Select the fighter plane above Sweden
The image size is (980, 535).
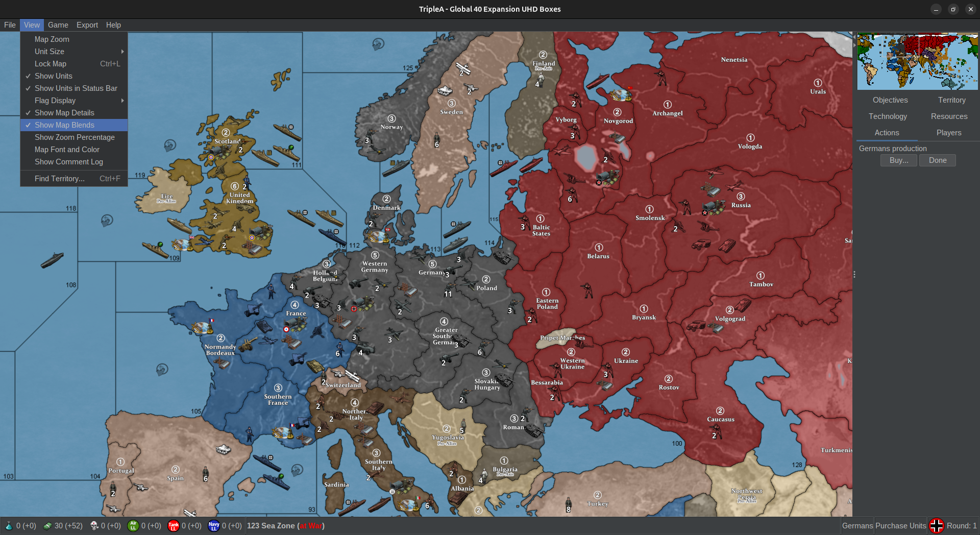click(x=463, y=68)
